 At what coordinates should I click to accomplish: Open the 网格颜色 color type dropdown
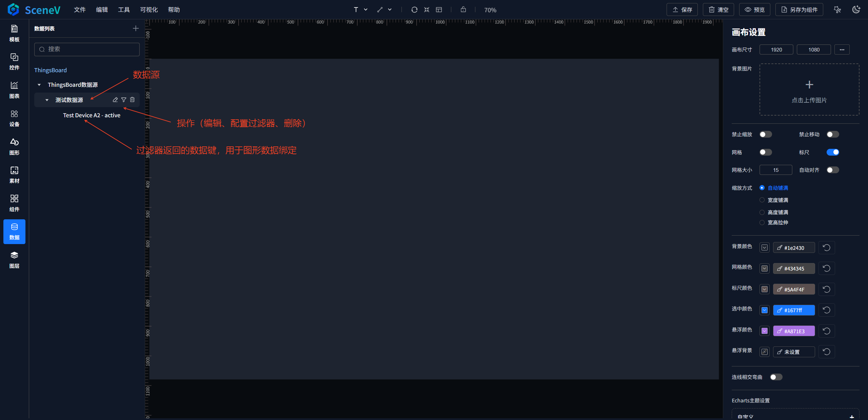tap(765, 268)
